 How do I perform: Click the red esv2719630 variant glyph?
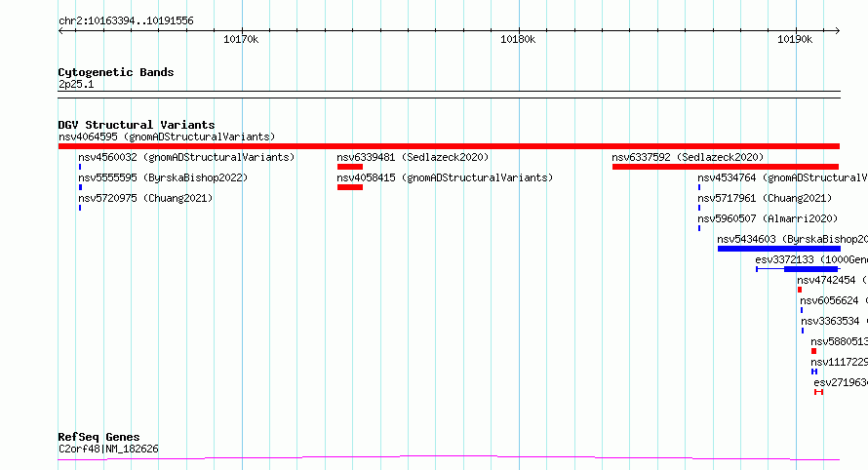pyautogui.click(x=818, y=392)
